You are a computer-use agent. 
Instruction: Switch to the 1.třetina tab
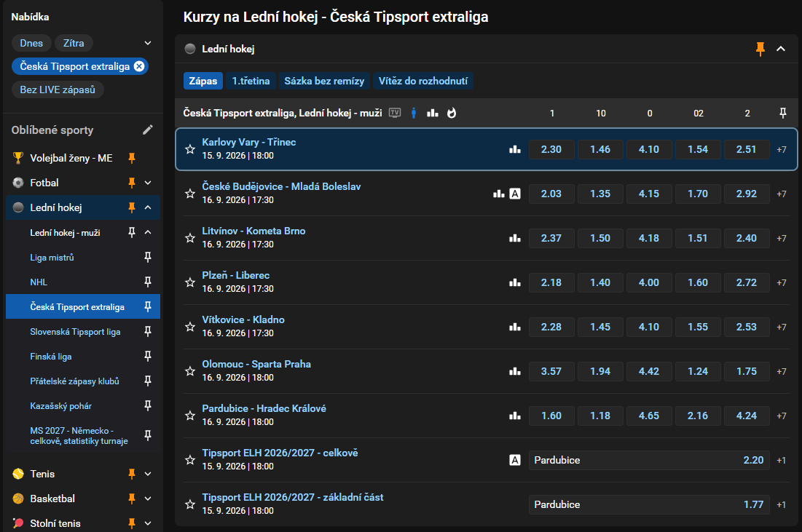[251, 81]
